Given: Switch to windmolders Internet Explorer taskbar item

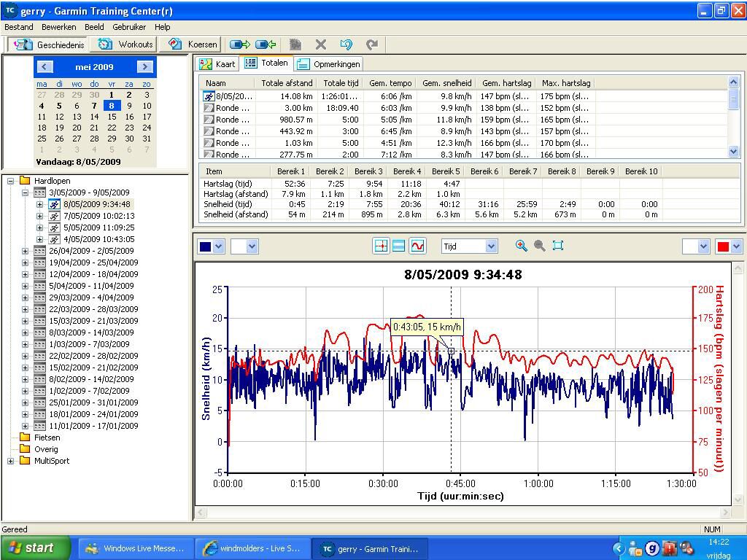Looking at the screenshot, I should point(252,548).
